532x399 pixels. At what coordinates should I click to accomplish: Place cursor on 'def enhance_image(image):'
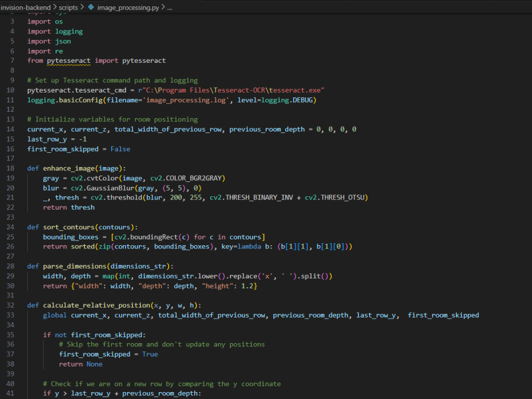point(76,168)
